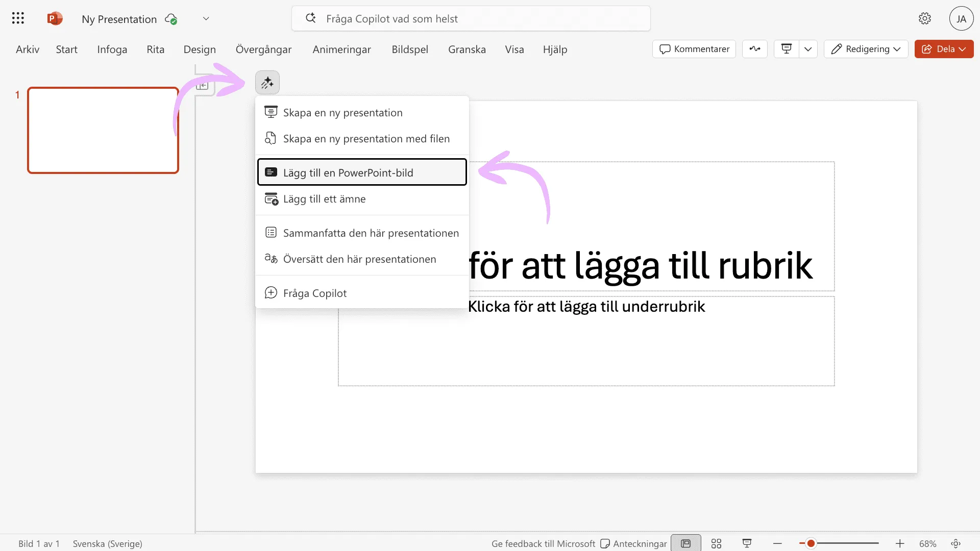Switch to slide sorter view
Image resolution: width=980 pixels, height=551 pixels.
(x=716, y=544)
